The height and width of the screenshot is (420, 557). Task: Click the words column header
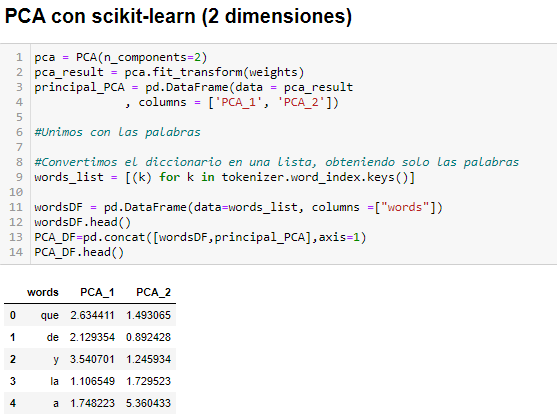43,292
